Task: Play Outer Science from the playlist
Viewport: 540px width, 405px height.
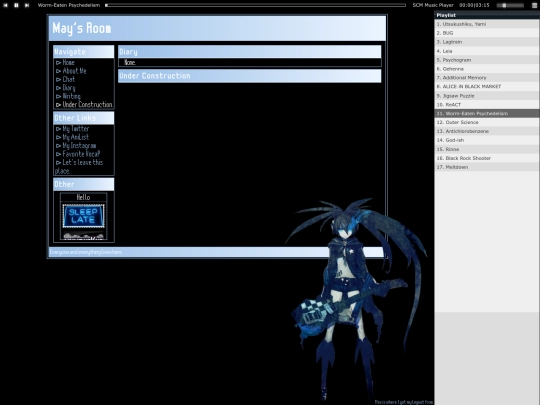Action: coord(487,122)
